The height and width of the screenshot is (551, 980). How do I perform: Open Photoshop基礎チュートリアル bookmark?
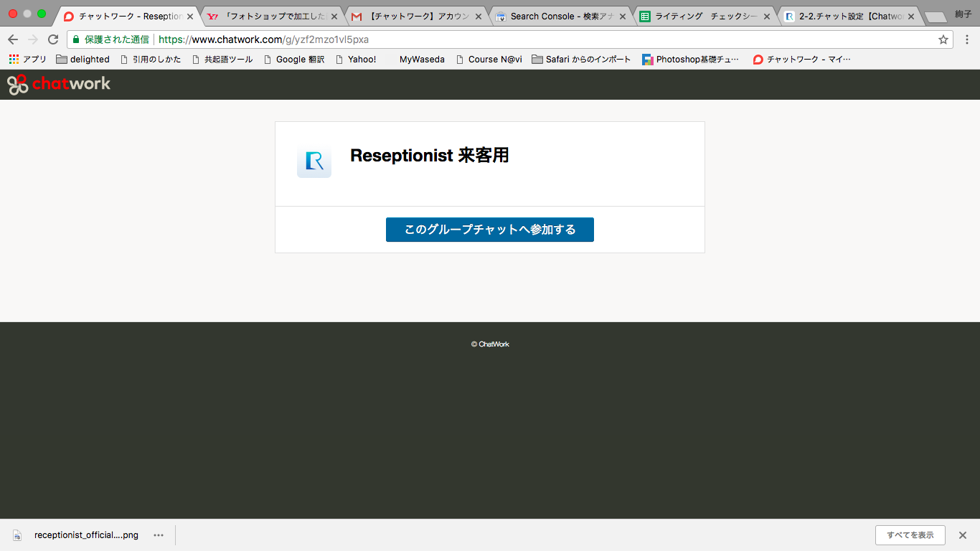[690, 60]
